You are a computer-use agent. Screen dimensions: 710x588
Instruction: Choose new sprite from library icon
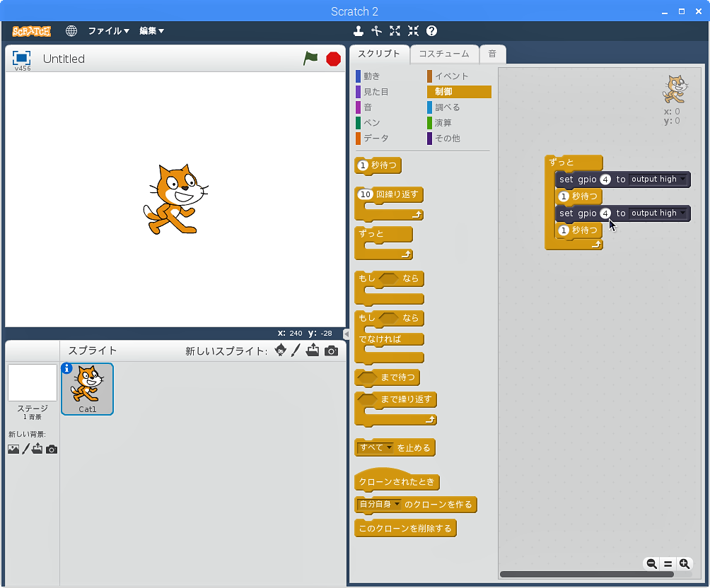(x=281, y=351)
